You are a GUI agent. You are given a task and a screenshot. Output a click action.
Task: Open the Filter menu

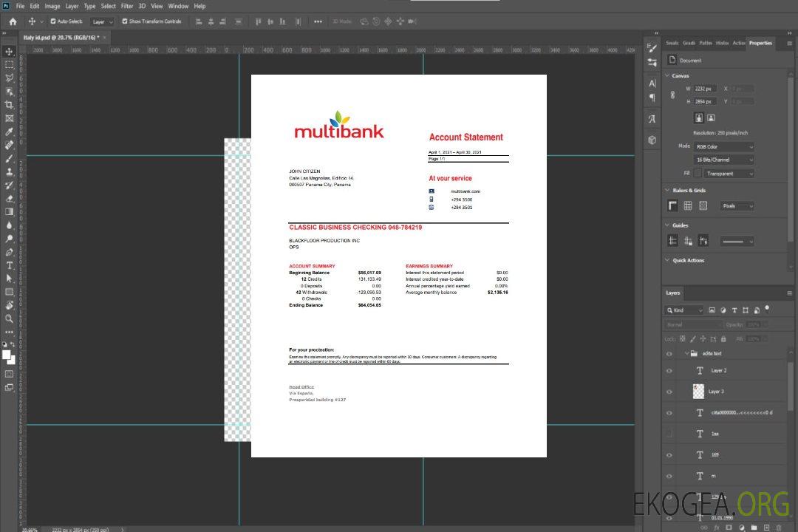pyautogui.click(x=127, y=6)
